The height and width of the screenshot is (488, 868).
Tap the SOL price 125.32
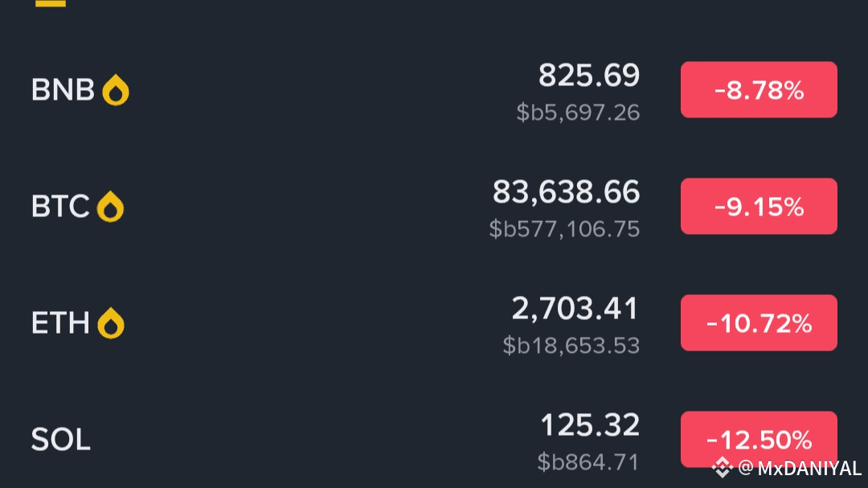pos(590,425)
